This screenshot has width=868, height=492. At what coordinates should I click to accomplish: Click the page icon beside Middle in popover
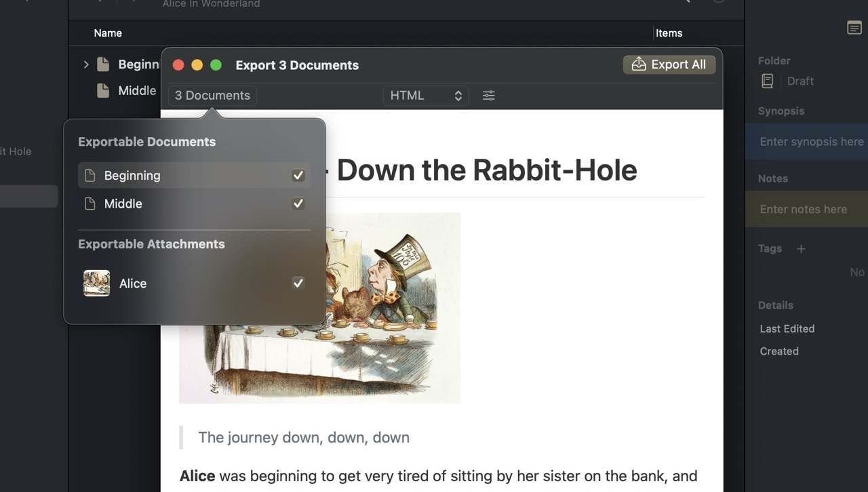click(90, 204)
